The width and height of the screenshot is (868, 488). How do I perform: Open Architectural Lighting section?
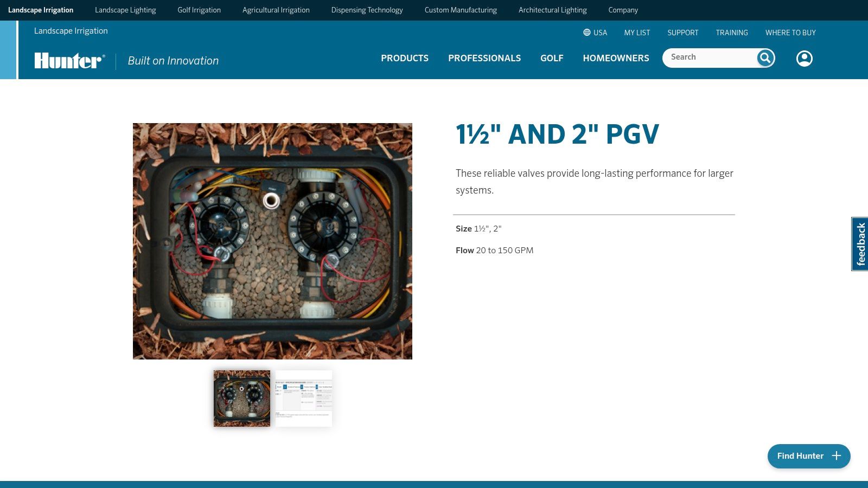(553, 10)
